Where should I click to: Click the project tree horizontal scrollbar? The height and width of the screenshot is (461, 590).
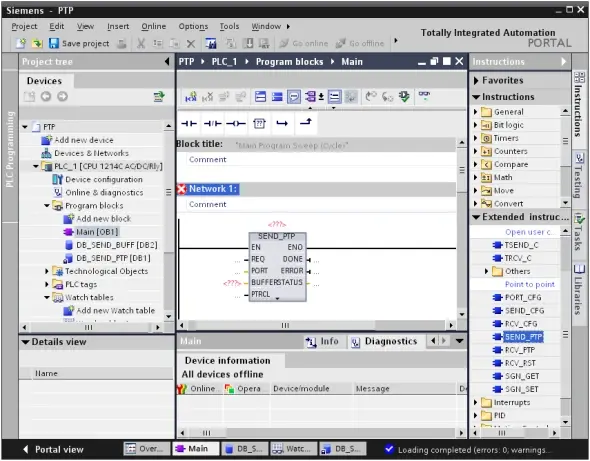click(x=91, y=327)
